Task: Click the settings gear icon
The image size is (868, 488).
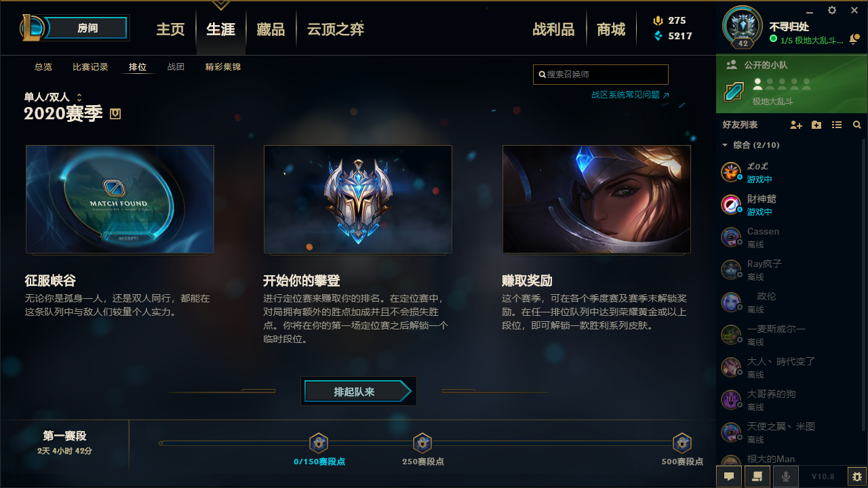Action: (x=832, y=10)
